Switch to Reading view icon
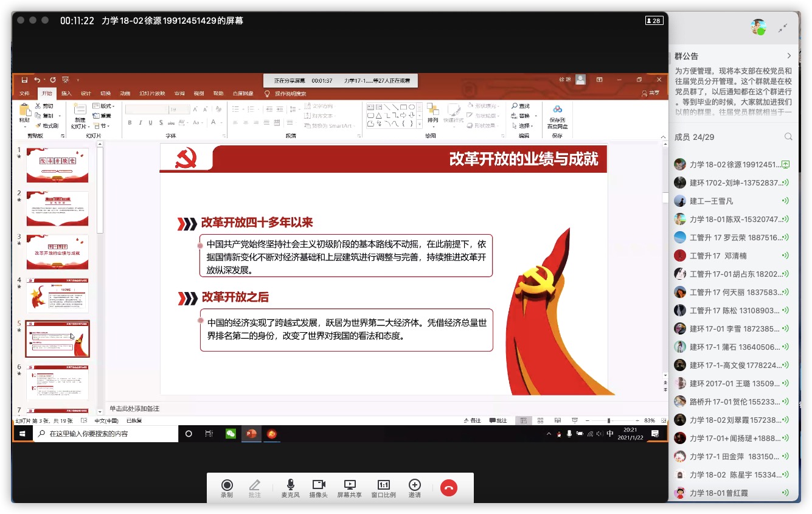Viewport: 812px width, 514px height. (x=558, y=420)
